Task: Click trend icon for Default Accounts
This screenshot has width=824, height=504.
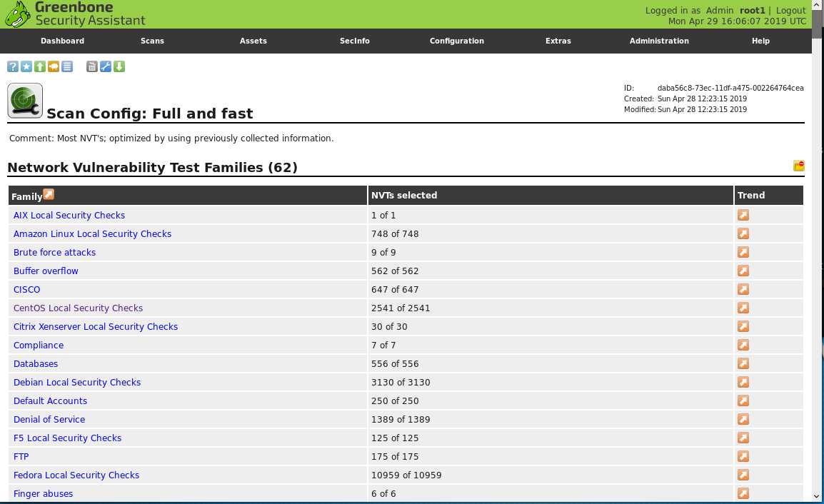Action: point(743,400)
